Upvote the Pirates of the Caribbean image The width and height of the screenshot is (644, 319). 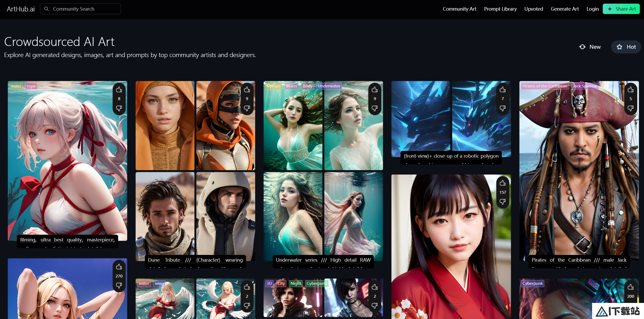(631, 90)
